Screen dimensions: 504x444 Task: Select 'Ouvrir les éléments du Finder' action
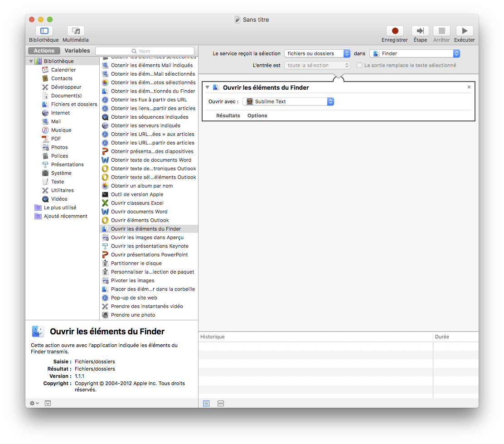tap(149, 229)
